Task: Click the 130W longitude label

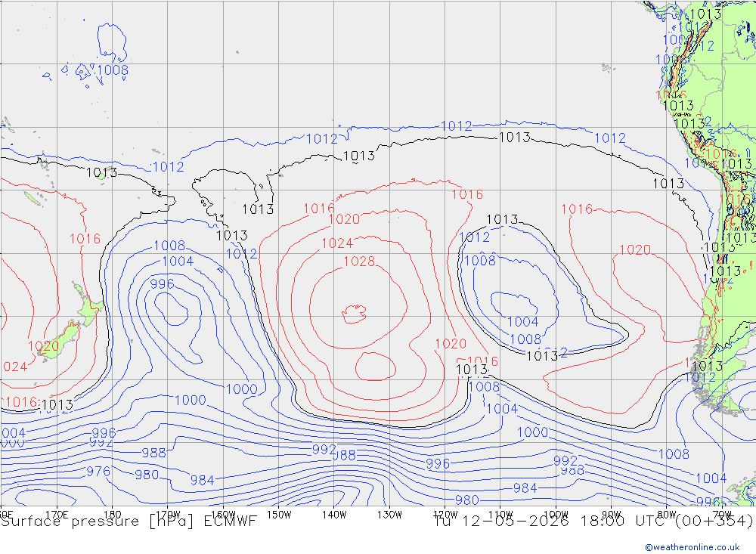Action: pyautogui.click(x=389, y=515)
